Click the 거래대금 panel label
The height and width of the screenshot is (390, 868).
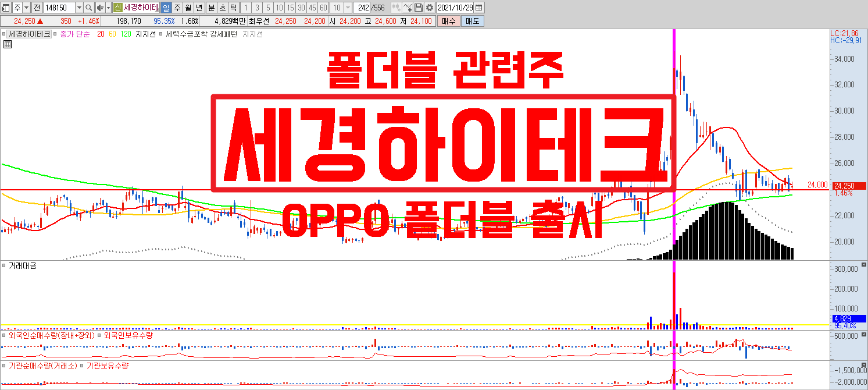coord(22,265)
